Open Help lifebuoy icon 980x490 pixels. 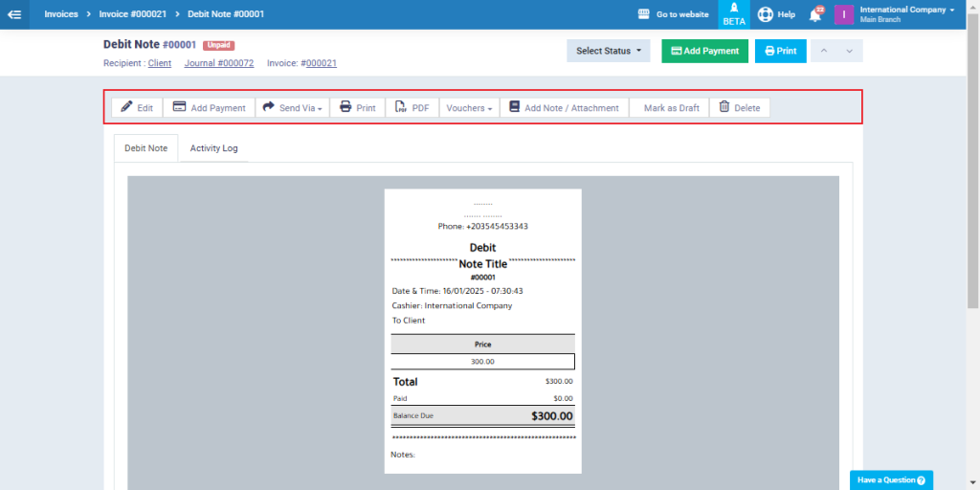765,14
